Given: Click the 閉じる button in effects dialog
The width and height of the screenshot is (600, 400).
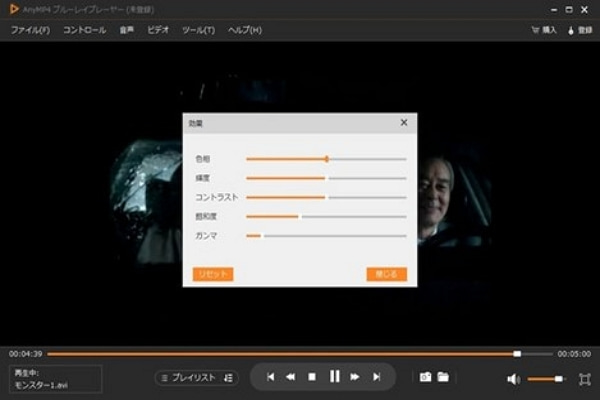Looking at the screenshot, I should [386, 274].
